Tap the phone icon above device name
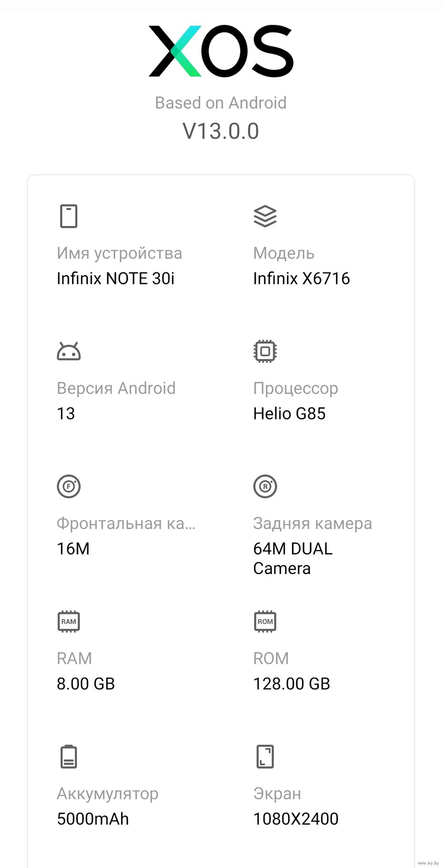442x868 pixels. tap(69, 216)
